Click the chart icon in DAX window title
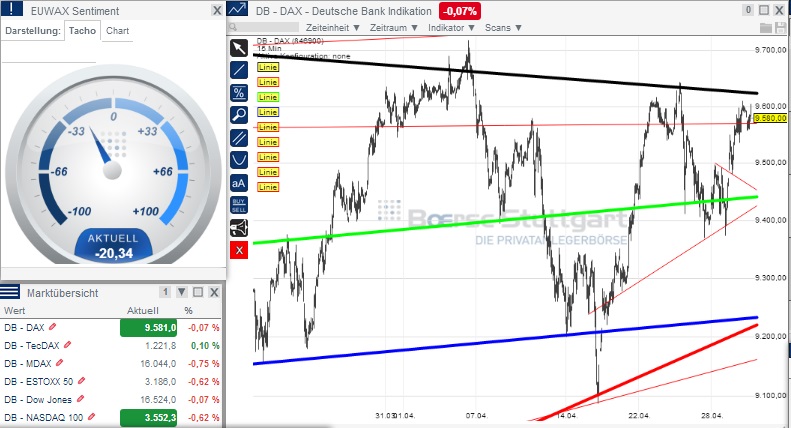The image size is (791, 428). pyautogui.click(x=237, y=9)
